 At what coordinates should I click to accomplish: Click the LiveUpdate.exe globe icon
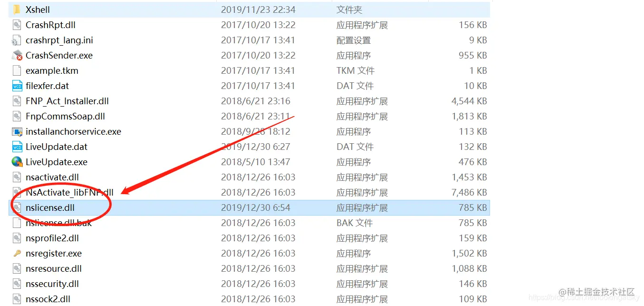[x=16, y=162]
